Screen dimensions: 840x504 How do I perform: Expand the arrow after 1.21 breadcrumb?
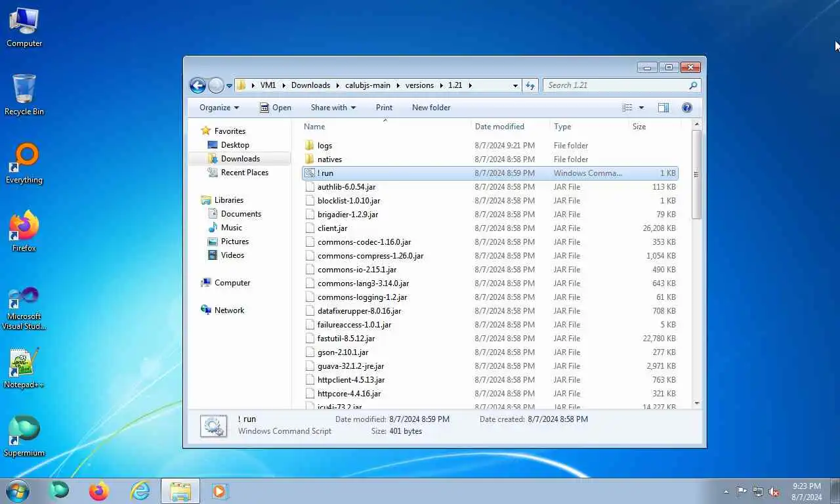coord(470,85)
